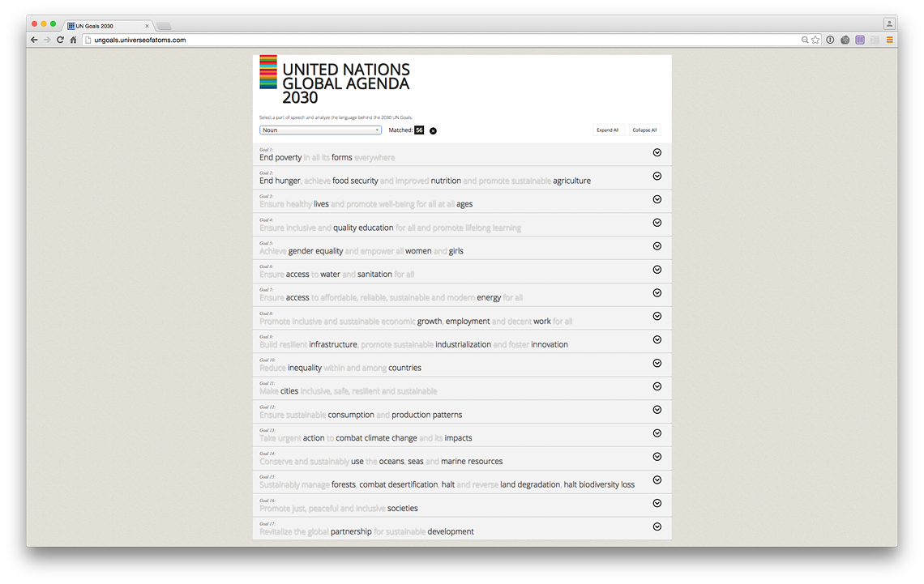
Task: Expand Goal 6 water and sanitation row
Action: pyautogui.click(x=657, y=270)
